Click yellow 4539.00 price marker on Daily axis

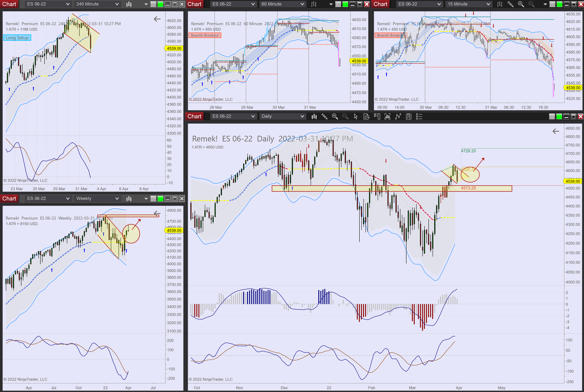coord(573,181)
